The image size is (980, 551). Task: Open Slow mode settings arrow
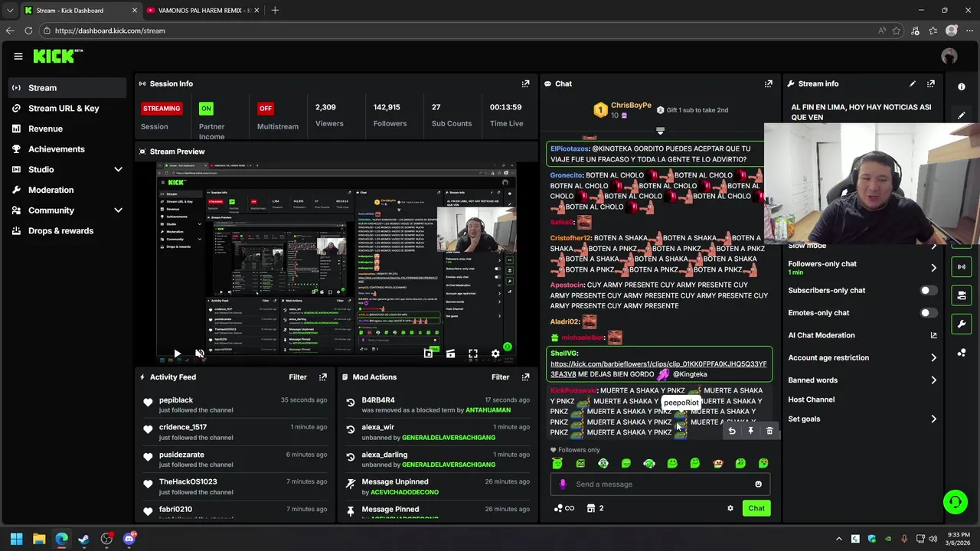(x=933, y=246)
